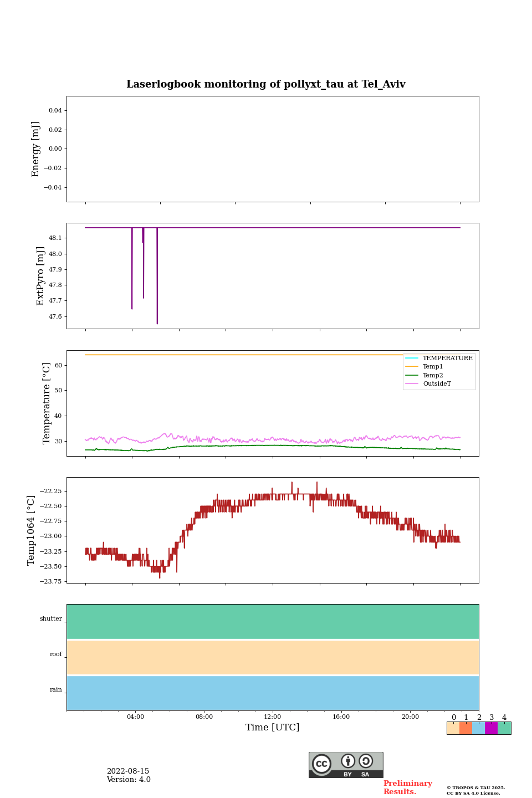Select the 'Temperature [°C]' axis label
Screen dimensions: 532x798
pos(47,403)
